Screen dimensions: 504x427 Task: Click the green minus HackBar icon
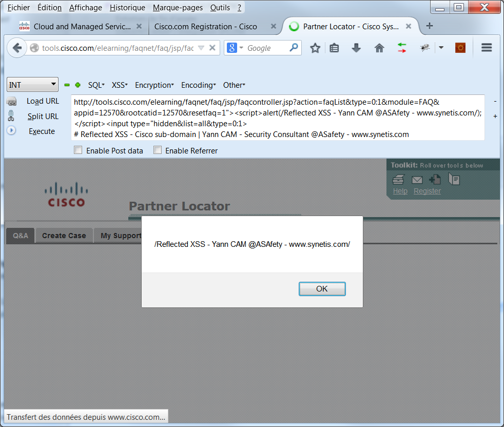click(67, 85)
